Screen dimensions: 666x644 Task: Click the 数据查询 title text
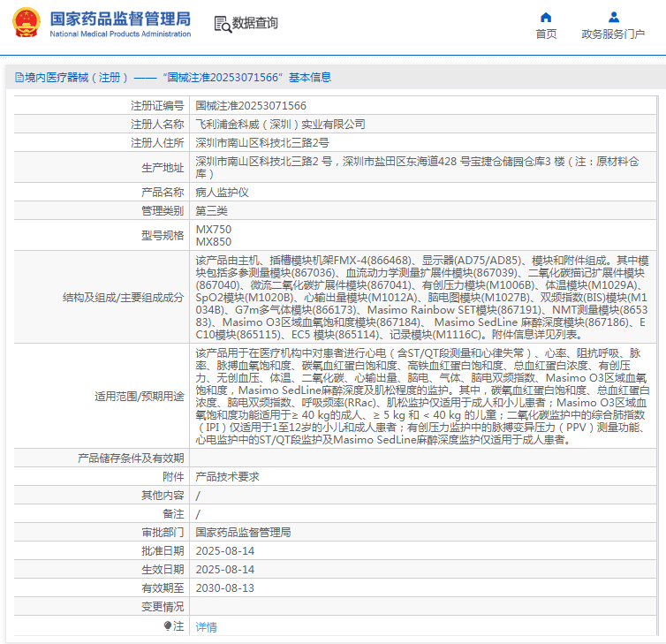pyautogui.click(x=255, y=23)
